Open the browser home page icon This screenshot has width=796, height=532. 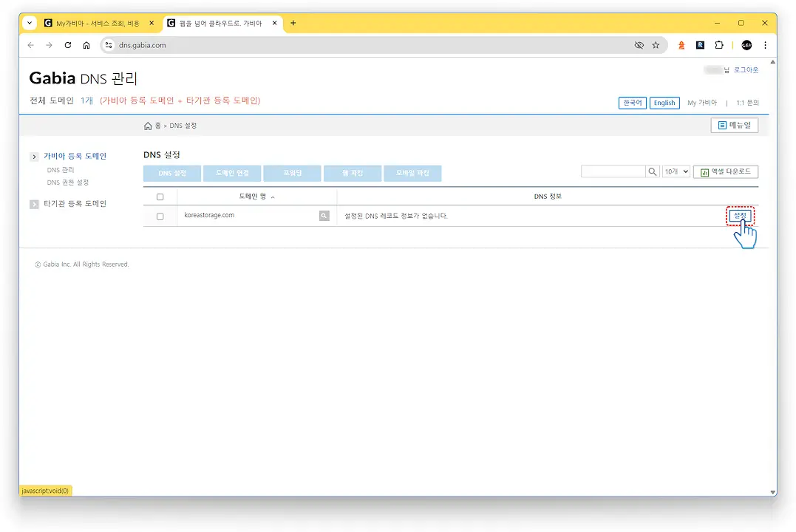[x=86, y=45]
